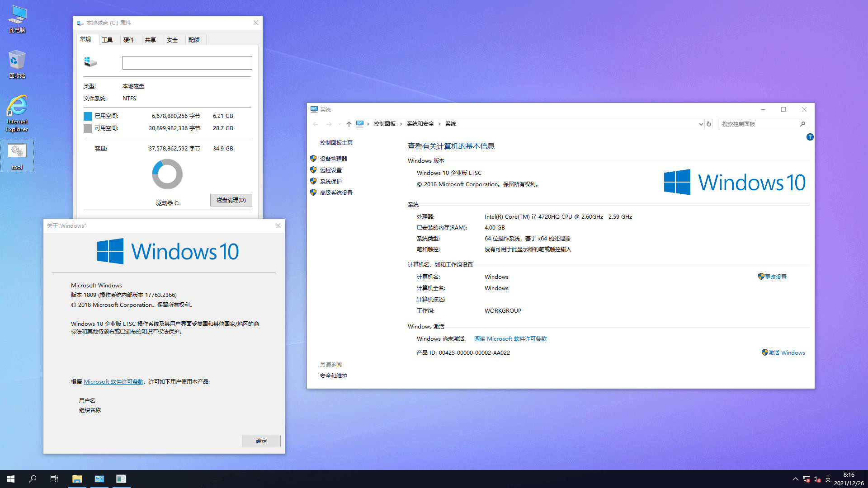This screenshot has width=868, height=488.
Task: Click 更改设置 link for computer name
Action: (775, 277)
